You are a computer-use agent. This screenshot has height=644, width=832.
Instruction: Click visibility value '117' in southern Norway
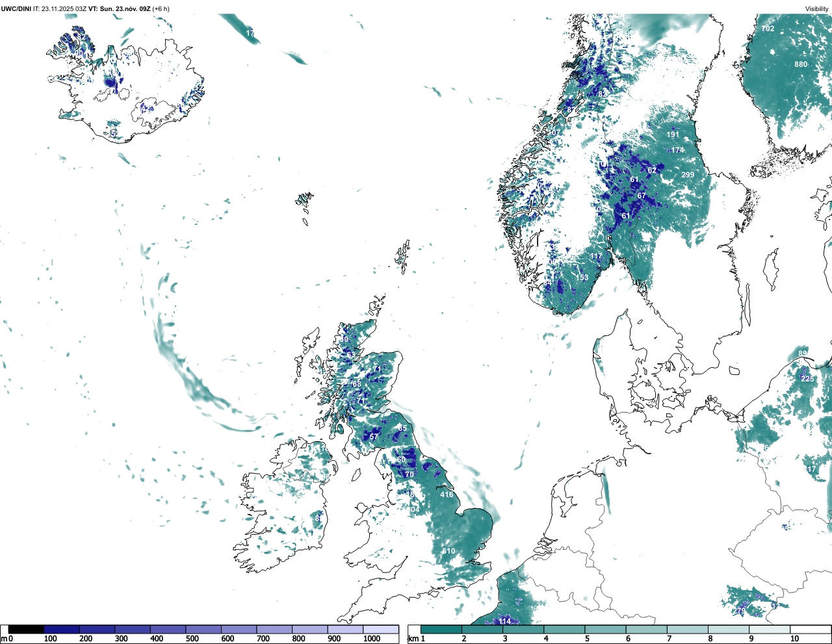pos(596,257)
